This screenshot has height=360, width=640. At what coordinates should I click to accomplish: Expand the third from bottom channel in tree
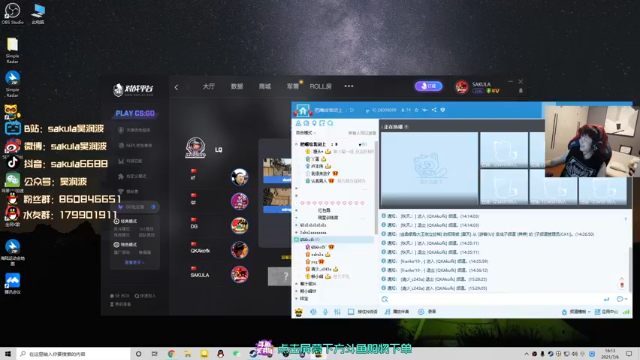click(x=297, y=284)
